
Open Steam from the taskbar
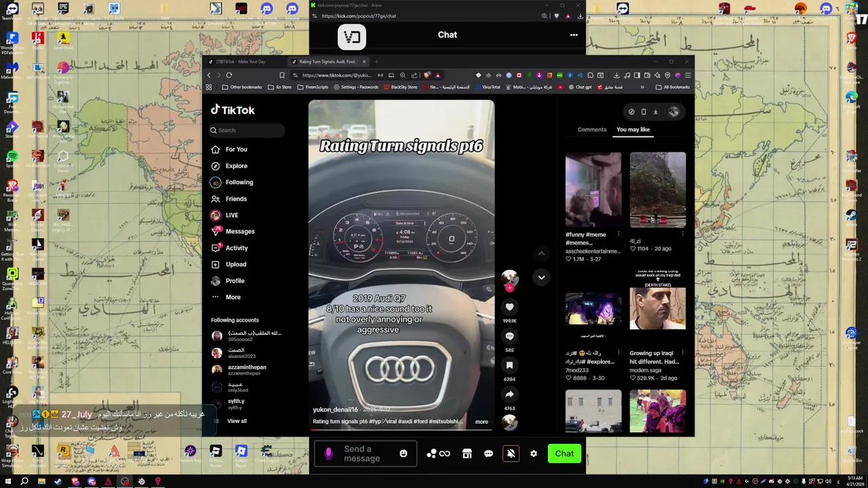58,481
